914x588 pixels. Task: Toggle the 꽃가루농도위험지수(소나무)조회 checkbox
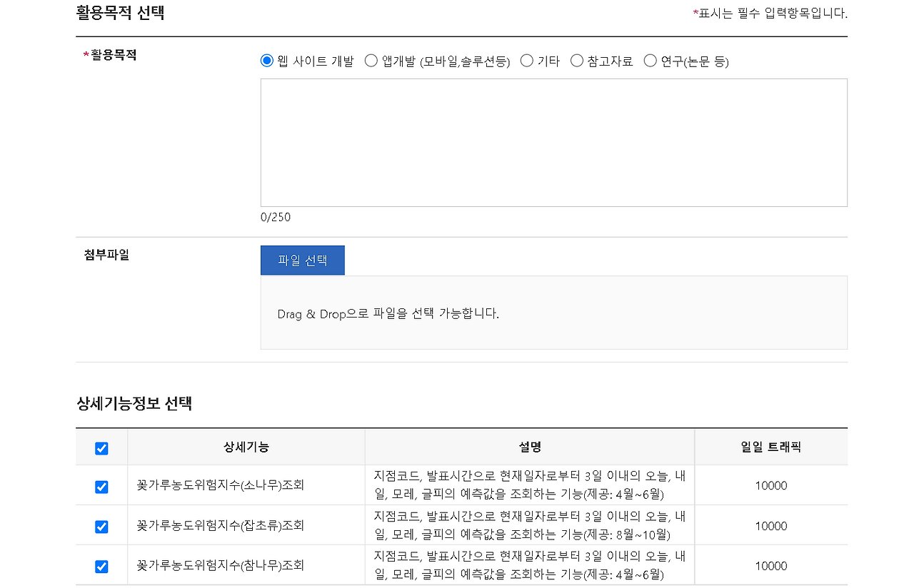tap(101, 487)
